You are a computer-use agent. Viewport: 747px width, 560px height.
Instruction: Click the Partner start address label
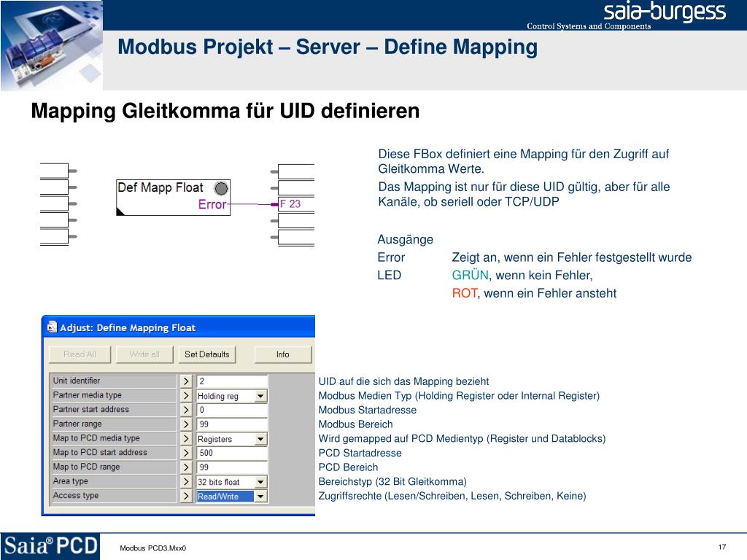[x=113, y=409]
